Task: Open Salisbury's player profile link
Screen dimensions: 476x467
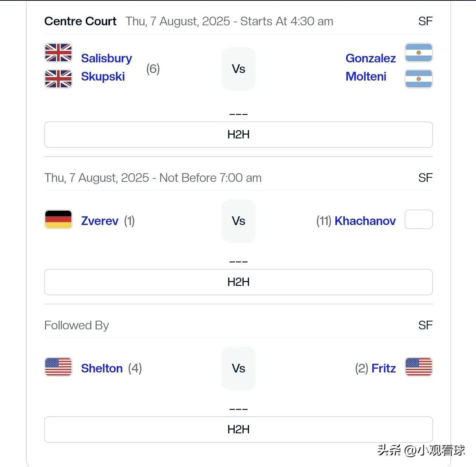Action: tap(107, 58)
